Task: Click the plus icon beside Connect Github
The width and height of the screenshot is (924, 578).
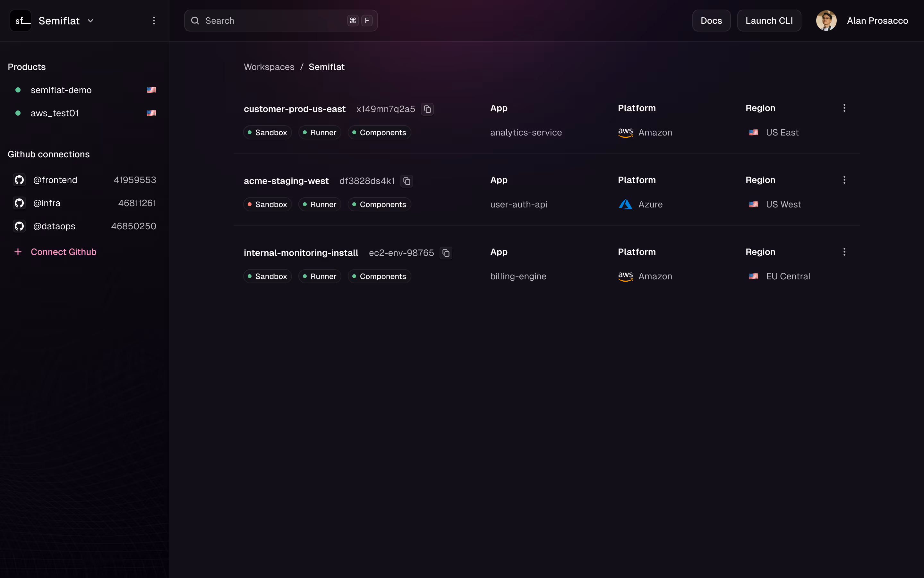Action: 18,252
